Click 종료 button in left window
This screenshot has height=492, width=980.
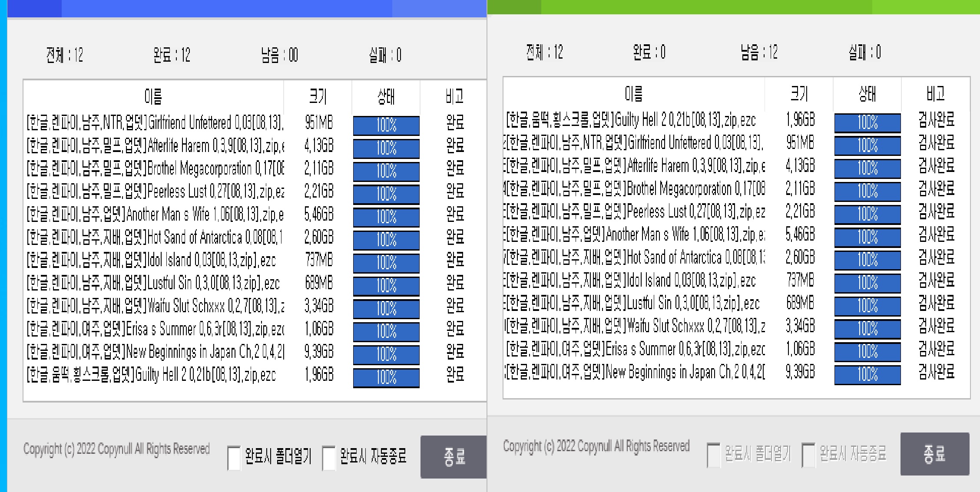[x=454, y=457]
